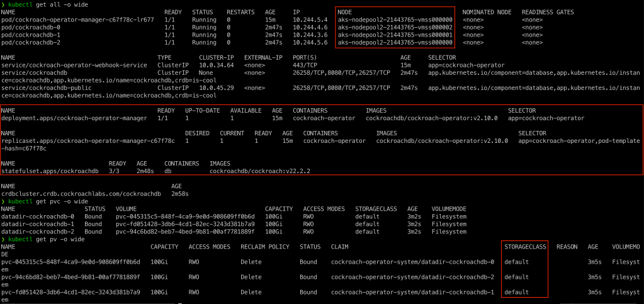Click the NODE column header

[345, 13]
